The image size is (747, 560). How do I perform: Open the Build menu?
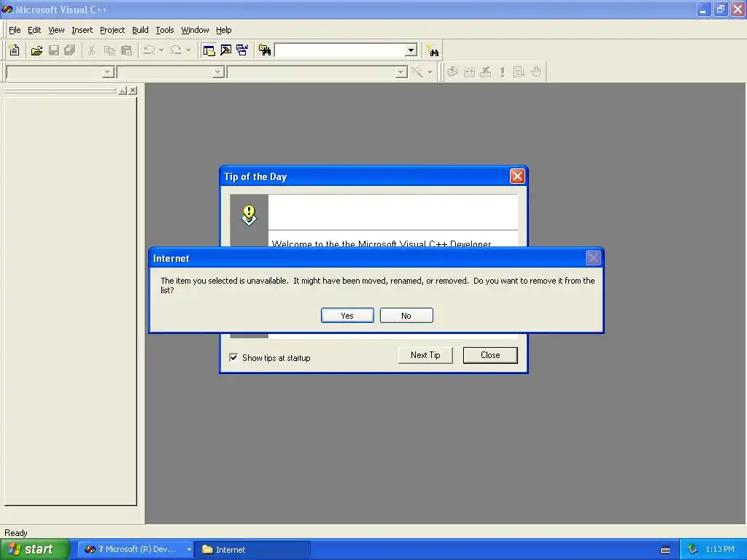pyautogui.click(x=140, y=30)
